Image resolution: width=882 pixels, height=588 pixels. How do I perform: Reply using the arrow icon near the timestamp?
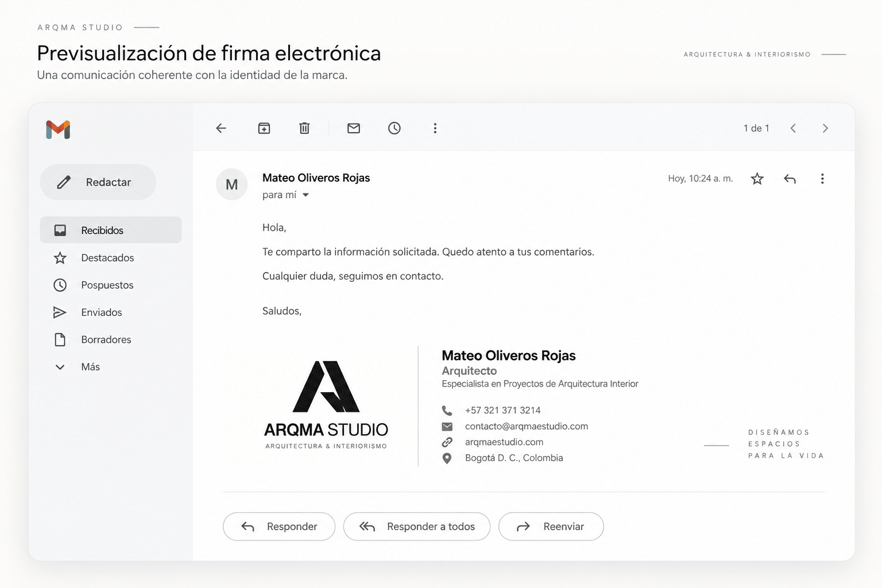point(790,179)
